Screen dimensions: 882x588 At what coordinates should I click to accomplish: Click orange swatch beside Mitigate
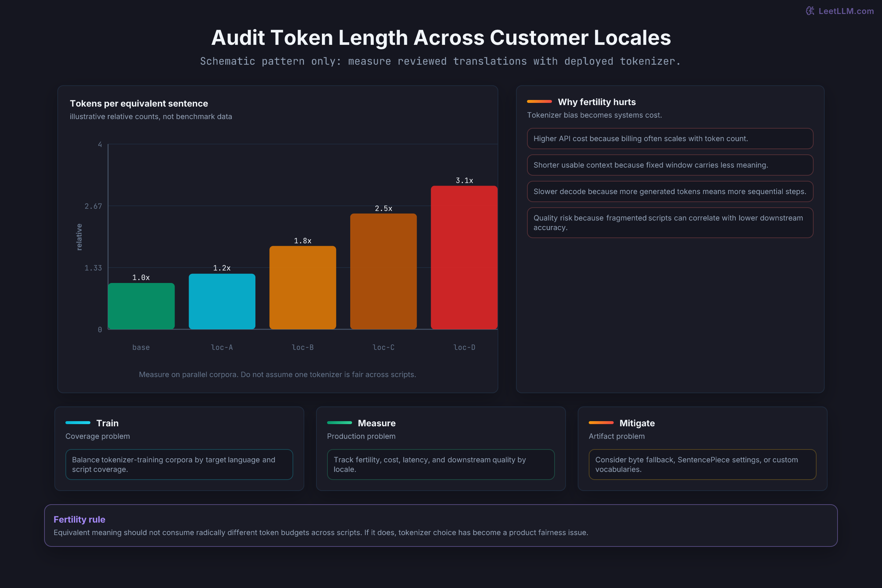click(601, 423)
